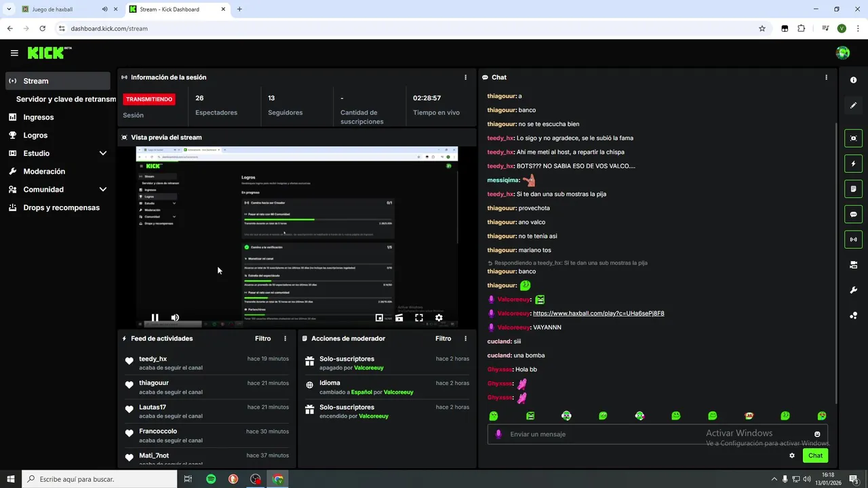Open activity feed three-dot menu
Screen dimensions: 868x488
[285, 338]
